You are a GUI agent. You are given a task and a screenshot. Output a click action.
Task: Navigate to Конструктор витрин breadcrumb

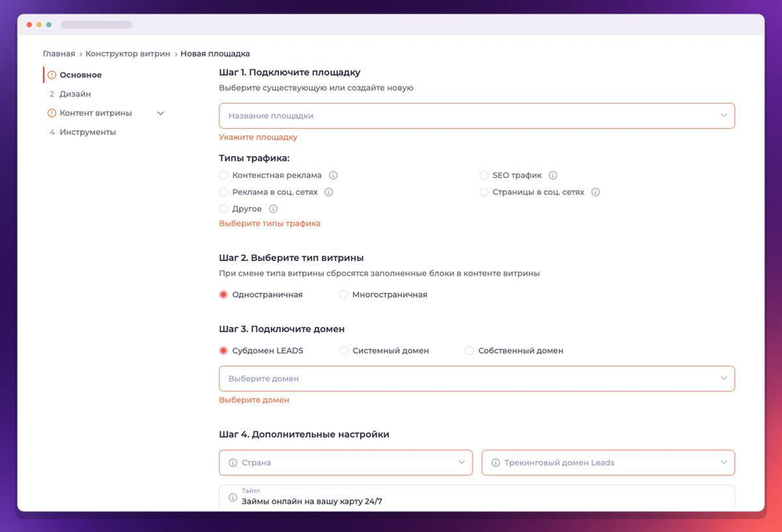(x=128, y=53)
